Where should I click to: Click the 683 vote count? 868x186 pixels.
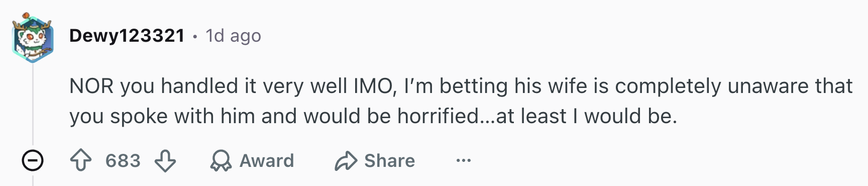[123, 161]
